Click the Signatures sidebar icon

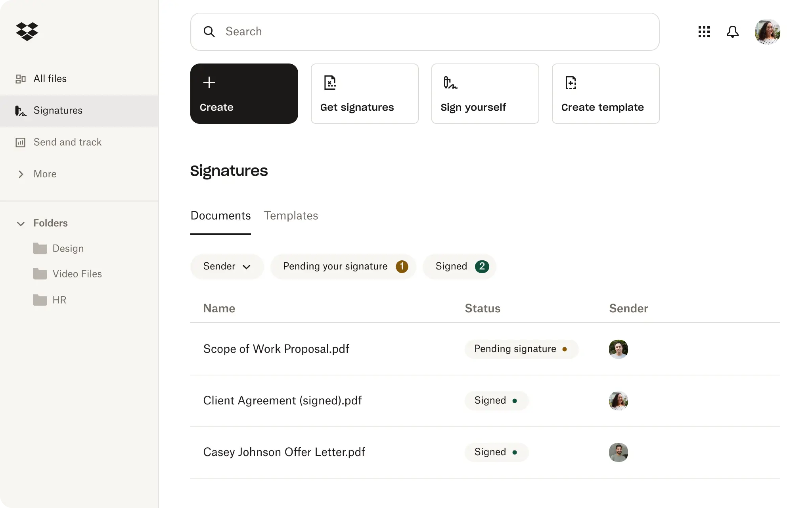[x=21, y=110]
